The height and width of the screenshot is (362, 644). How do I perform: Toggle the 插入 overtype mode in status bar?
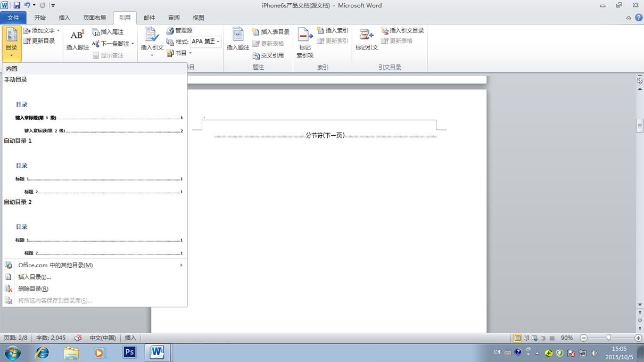click(x=130, y=338)
